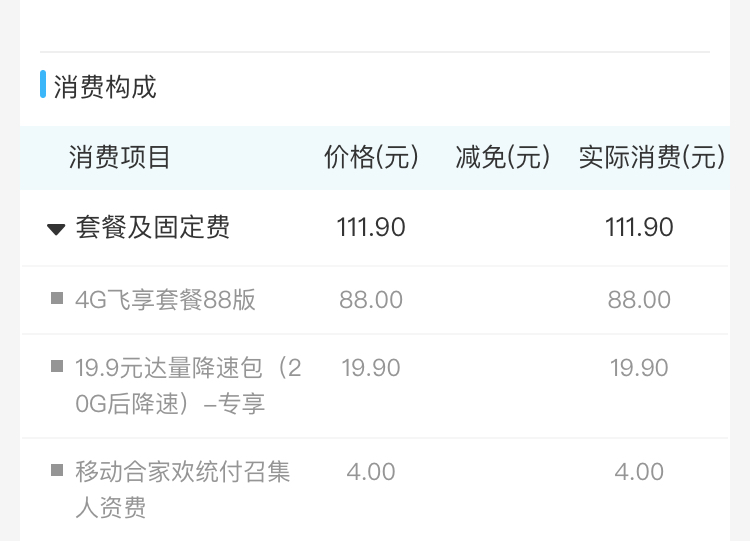Tap the 消费项目 column header
This screenshot has width=750, height=541.
click(120, 157)
